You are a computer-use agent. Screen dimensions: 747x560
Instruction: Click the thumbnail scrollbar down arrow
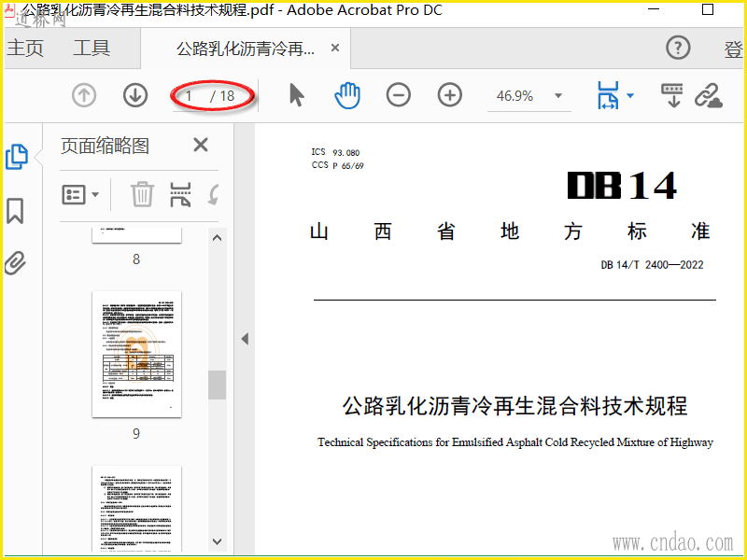(x=218, y=541)
